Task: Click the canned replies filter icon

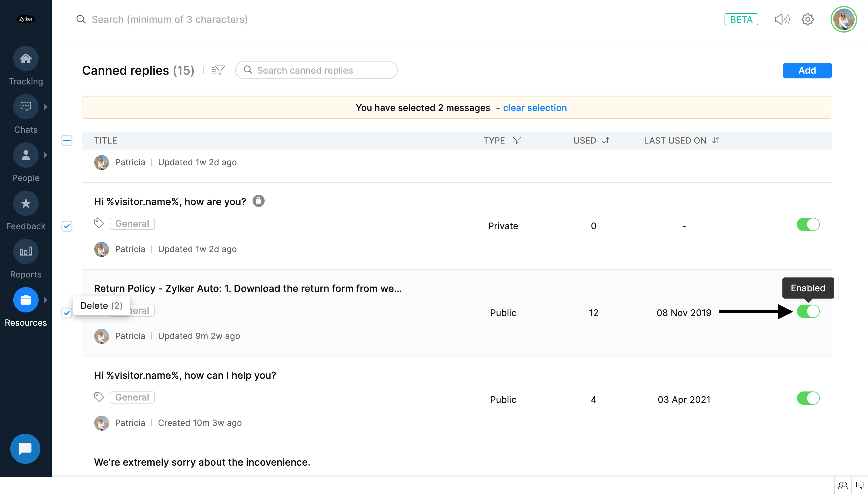Action: 218,70
